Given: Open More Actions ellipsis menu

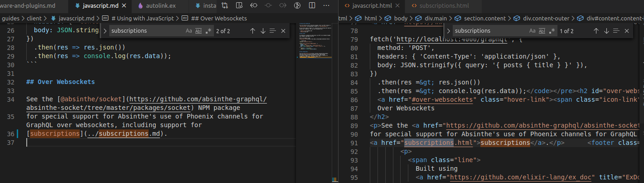Looking at the screenshot, I should (326, 6).
